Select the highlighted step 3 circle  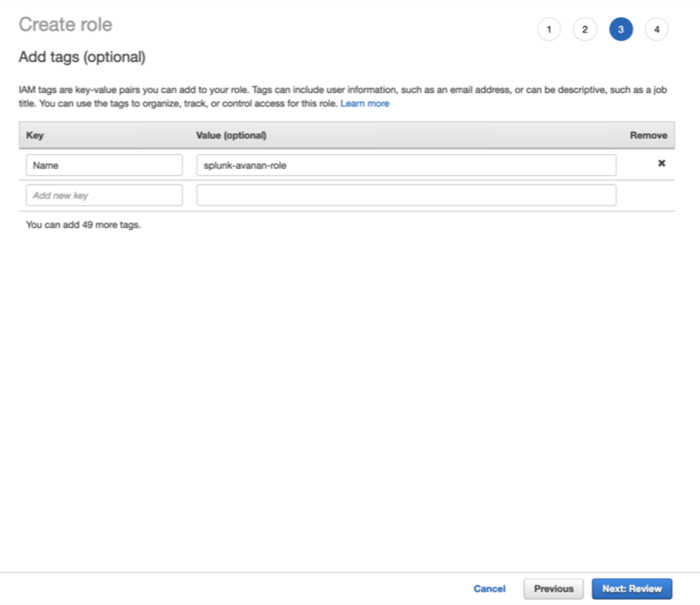pyautogui.click(x=621, y=29)
